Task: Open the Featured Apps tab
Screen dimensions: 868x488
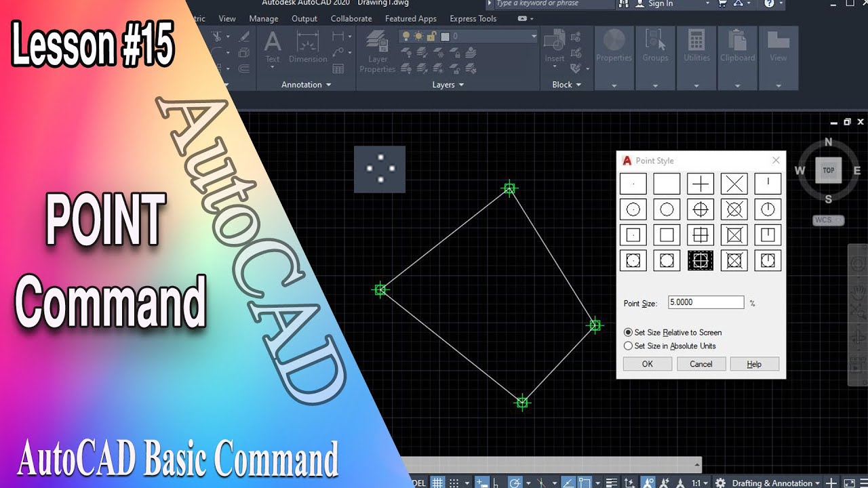Action: [410, 18]
